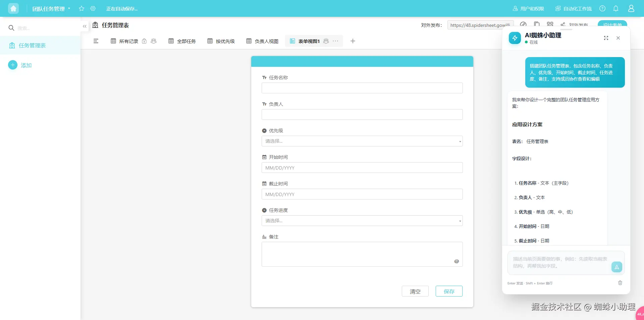This screenshot has height=320, width=644.
Task: Click the members icon on 所有记录 tab
Action: (x=154, y=41)
